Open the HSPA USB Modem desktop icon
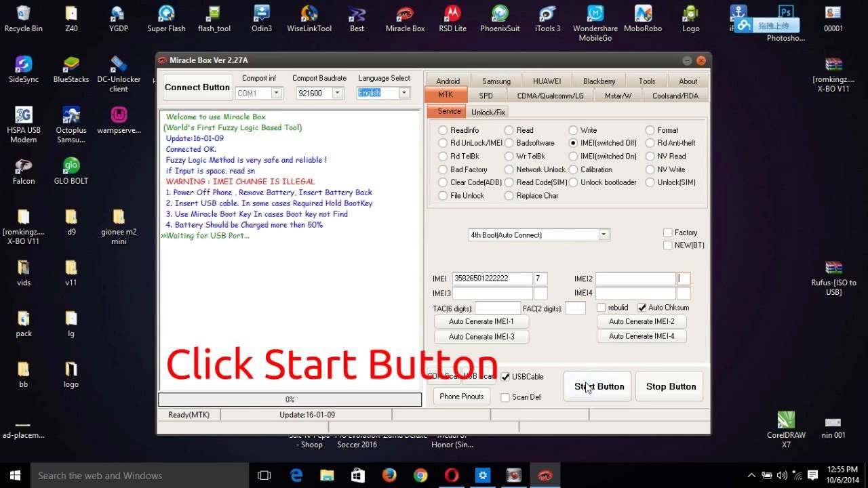Image resolution: width=868 pixels, height=488 pixels. [x=23, y=125]
